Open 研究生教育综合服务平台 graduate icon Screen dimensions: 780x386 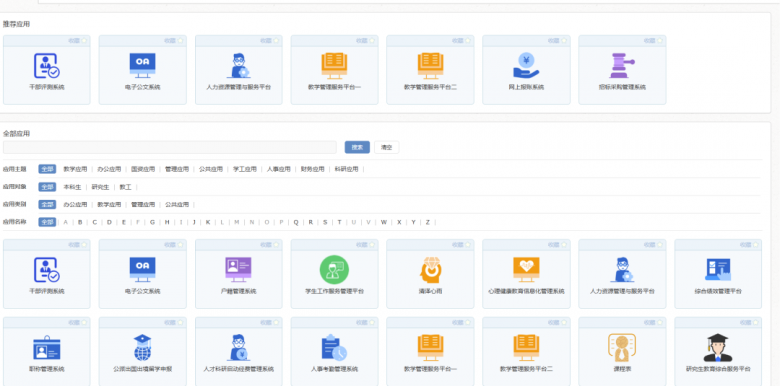pyautogui.click(x=718, y=347)
